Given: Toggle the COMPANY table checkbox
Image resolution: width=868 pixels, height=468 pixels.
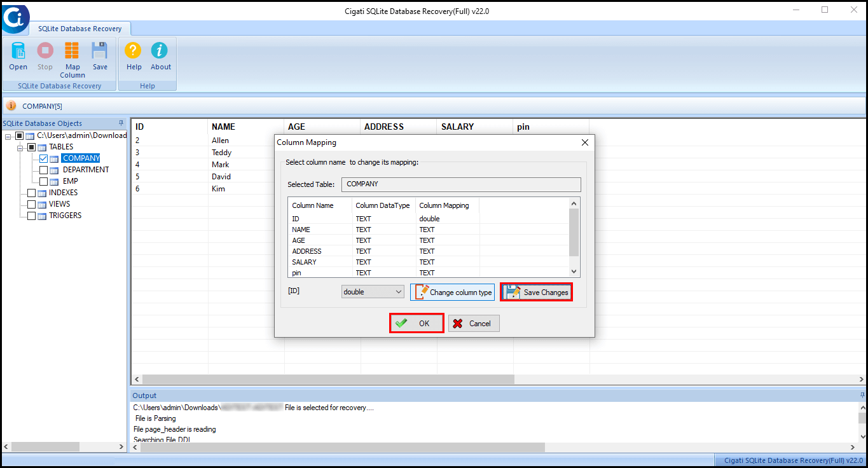Looking at the screenshot, I should (44, 158).
